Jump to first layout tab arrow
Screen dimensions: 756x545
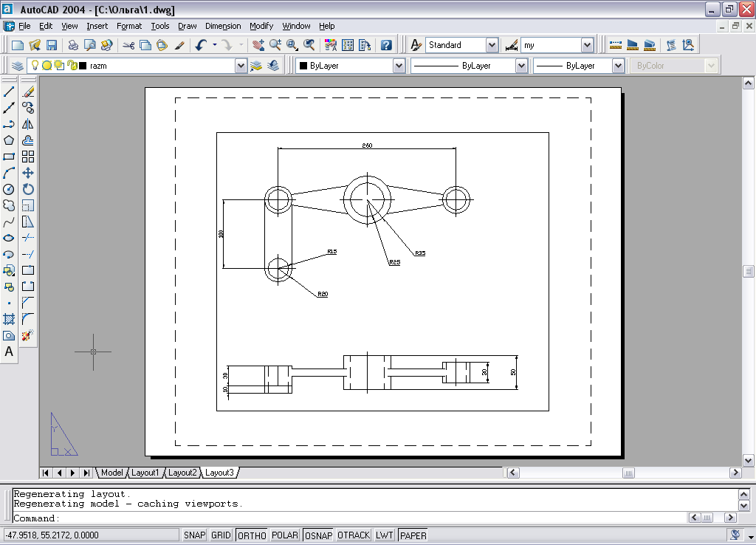(x=45, y=473)
